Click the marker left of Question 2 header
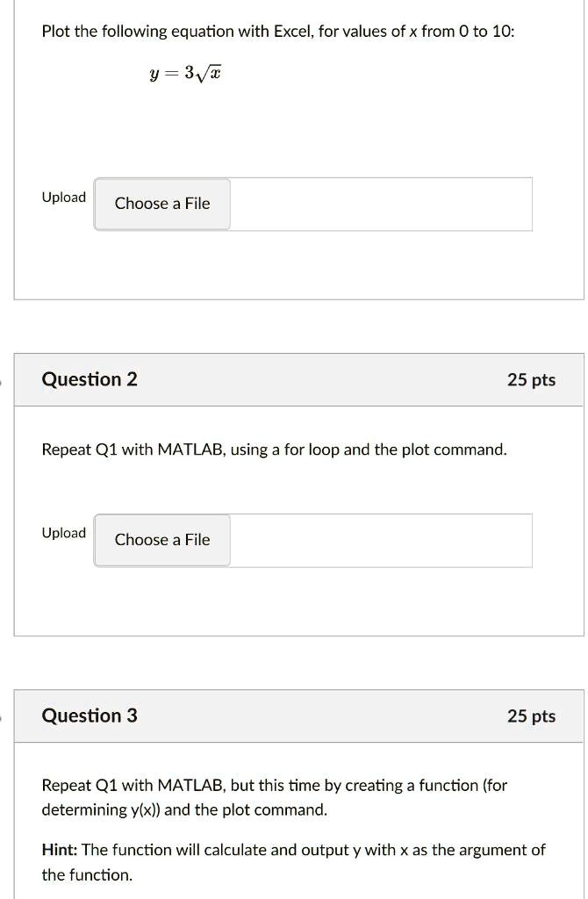Image resolution: width=588 pixels, height=899 pixels. pyautogui.click(x=1, y=379)
